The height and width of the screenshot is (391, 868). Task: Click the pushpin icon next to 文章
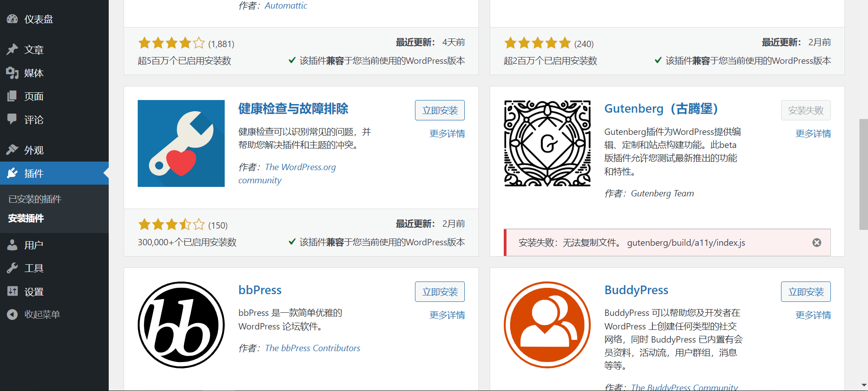(12, 49)
